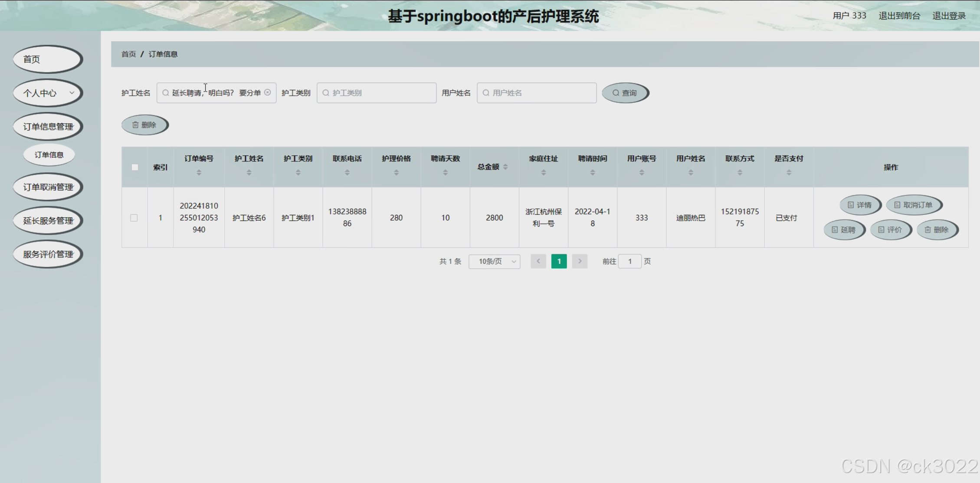Click the 评价 action button
Viewport: 980px width, 483px height.
(x=890, y=230)
